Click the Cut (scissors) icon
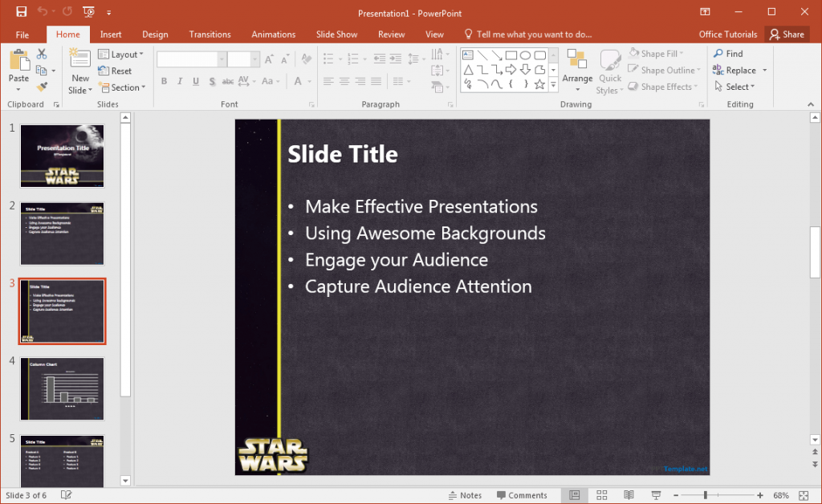This screenshot has height=504, width=822. coord(40,52)
